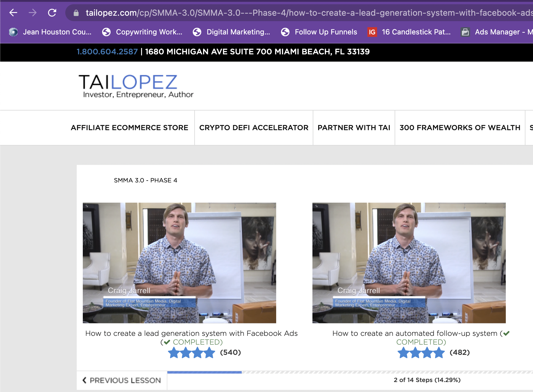Click star rating for the 540-review lesson
The height and width of the screenshot is (392, 533).
pos(191,352)
